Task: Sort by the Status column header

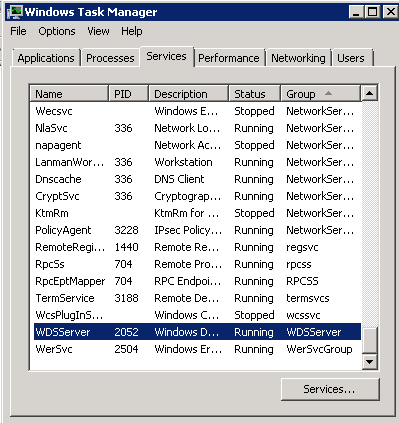Action: [x=254, y=94]
